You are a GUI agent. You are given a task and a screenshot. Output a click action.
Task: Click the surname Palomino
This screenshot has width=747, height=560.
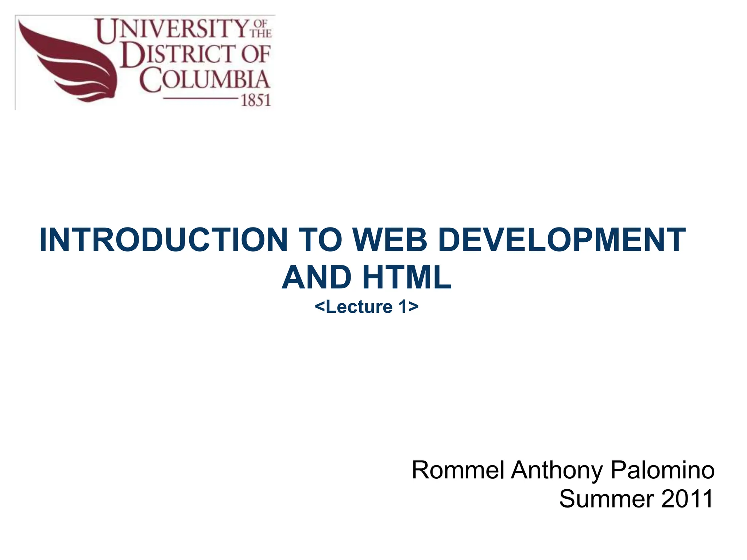point(662,470)
